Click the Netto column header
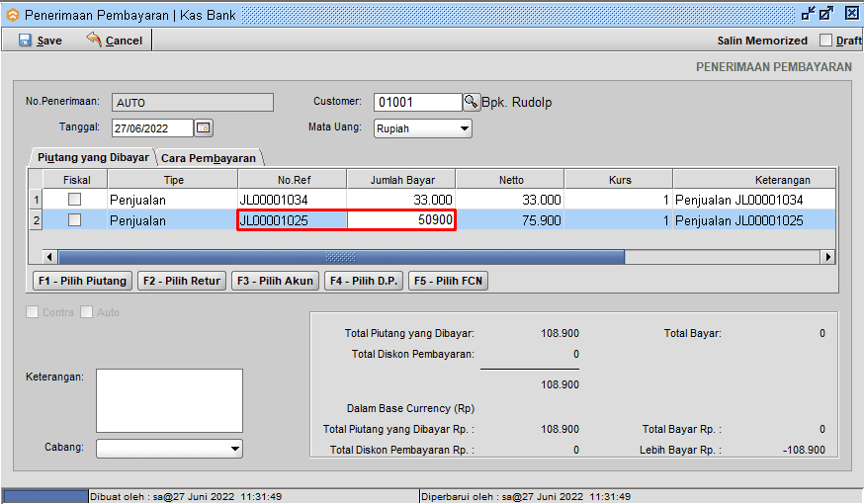Image resolution: width=864 pixels, height=504 pixels. 510,180
